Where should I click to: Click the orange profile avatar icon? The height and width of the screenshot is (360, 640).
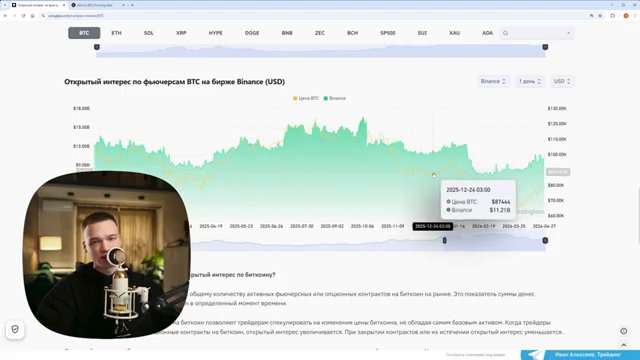(626, 16)
